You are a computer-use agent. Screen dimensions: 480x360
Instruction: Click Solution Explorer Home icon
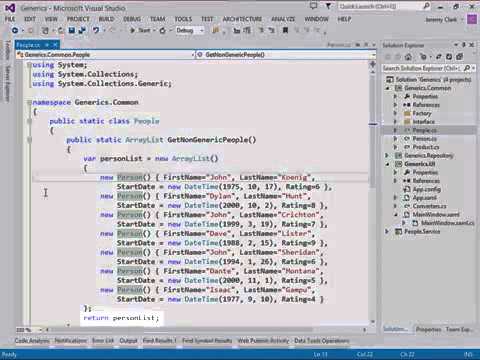408,57
